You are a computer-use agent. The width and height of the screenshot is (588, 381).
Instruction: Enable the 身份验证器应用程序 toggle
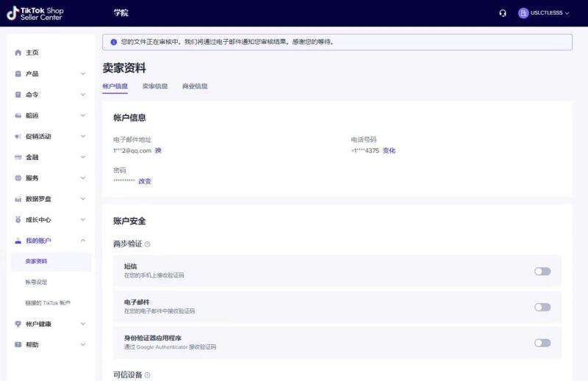click(542, 343)
